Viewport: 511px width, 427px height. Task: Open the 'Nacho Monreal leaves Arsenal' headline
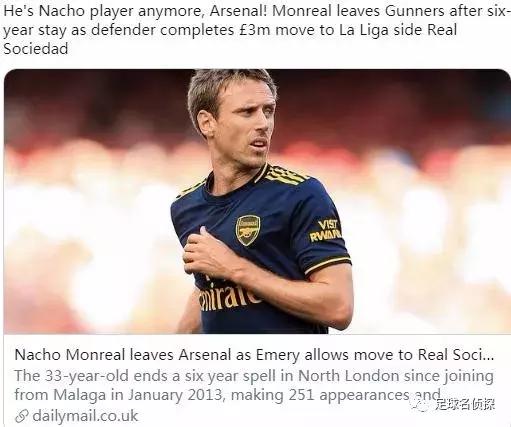coord(254,355)
